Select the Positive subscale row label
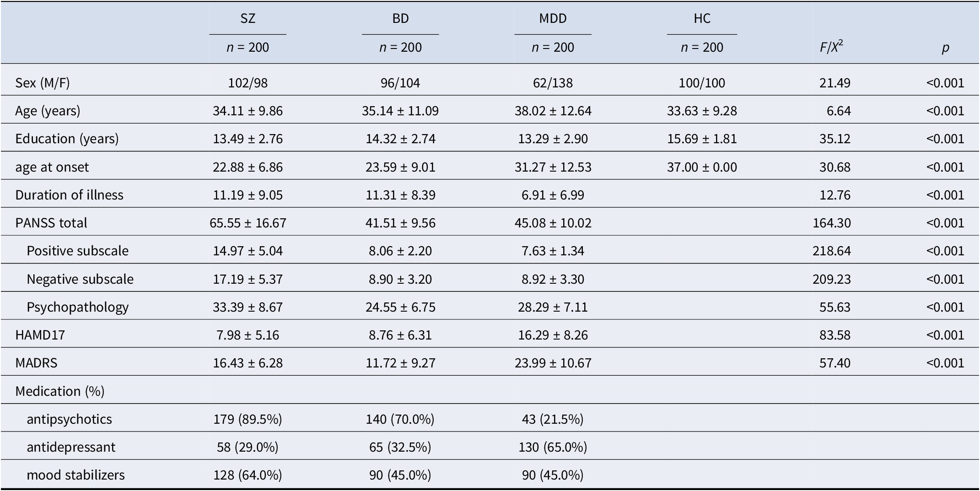Viewport: 980px width, 491px height. pyautogui.click(x=78, y=251)
